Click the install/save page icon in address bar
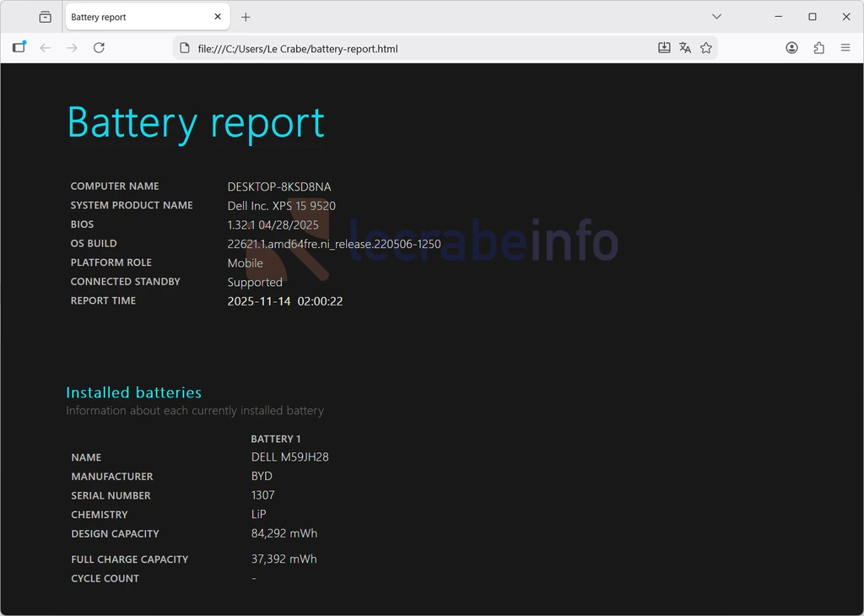Viewport: 864px width, 616px height. (664, 48)
